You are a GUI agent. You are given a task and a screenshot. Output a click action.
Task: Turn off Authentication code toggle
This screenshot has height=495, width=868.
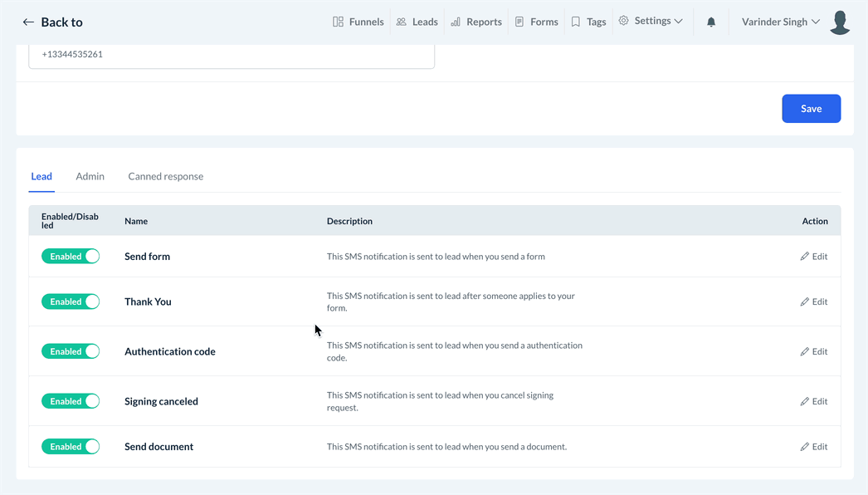pos(71,351)
